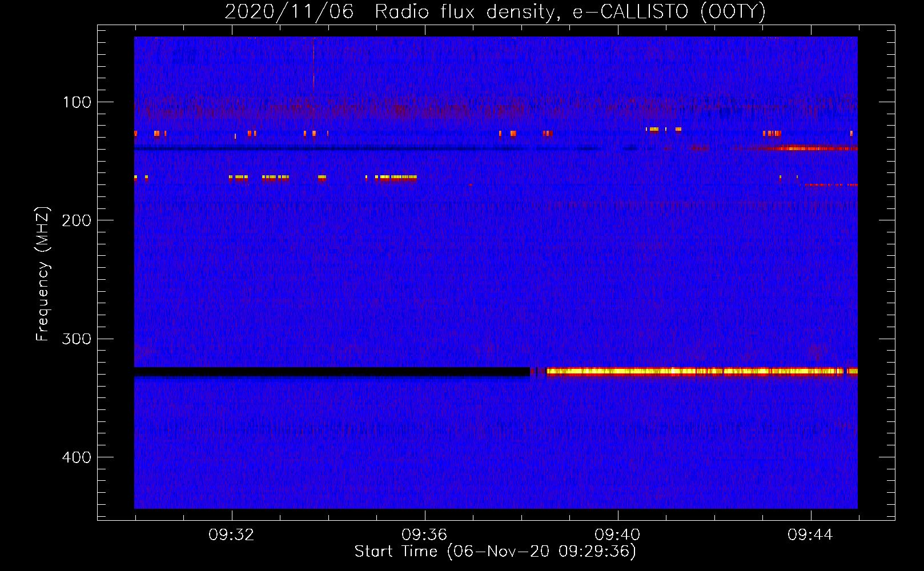Click the 300 frequency tick label
The width and height of the screenshot is (924, 571).
pos(77,339)
